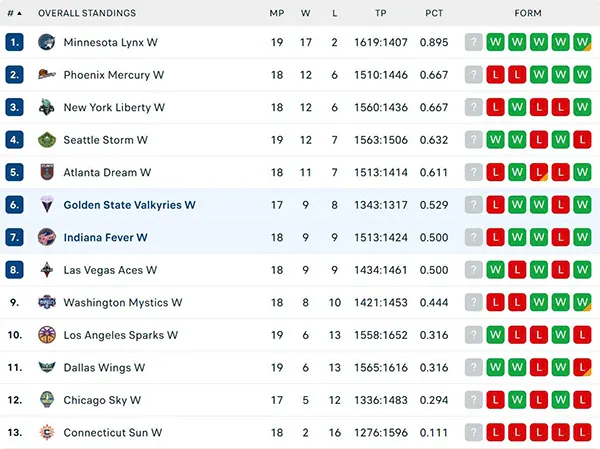Click the New York Liberty team logo
Screen dimensions: 600x449
(47, 107)
